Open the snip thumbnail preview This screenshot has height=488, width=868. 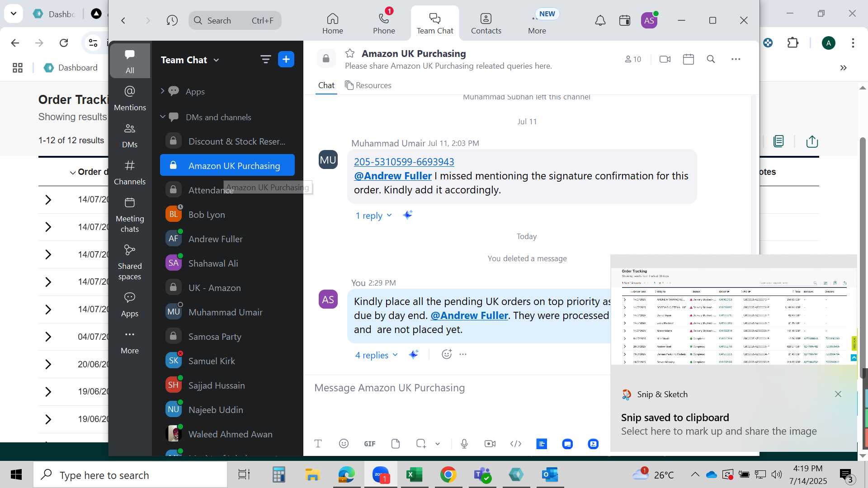[733, 315]
